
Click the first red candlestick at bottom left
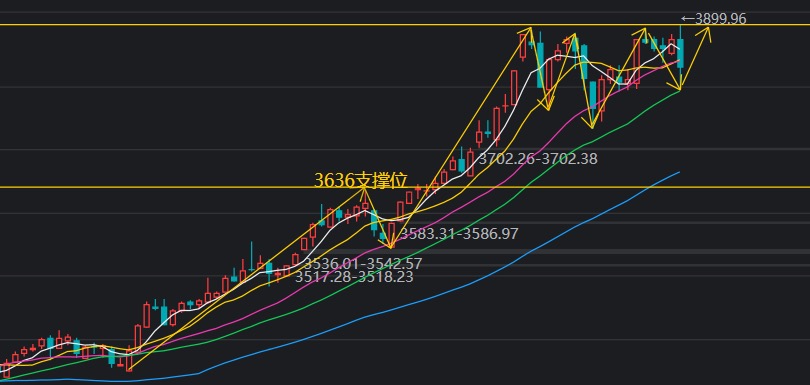click(6, 369)
